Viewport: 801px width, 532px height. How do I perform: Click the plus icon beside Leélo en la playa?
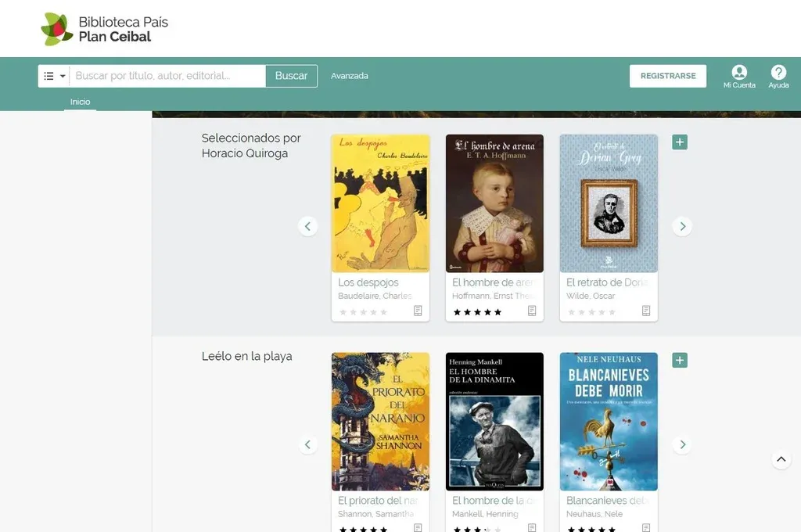680,361
